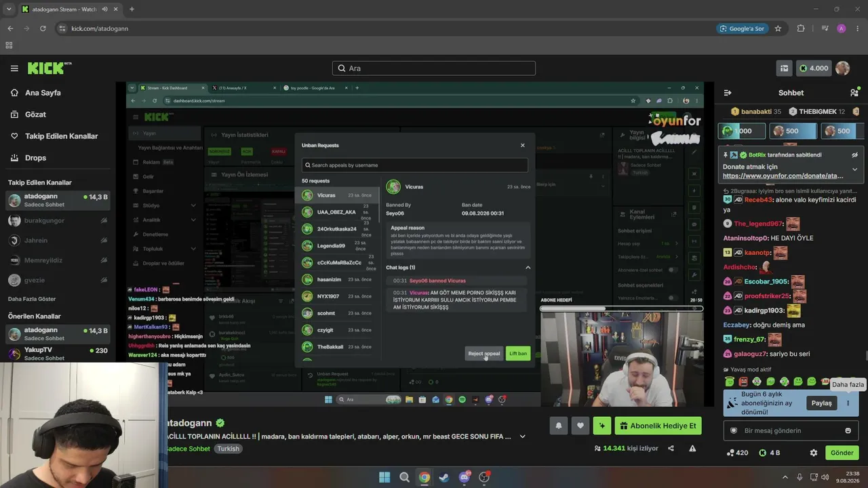
Task: Collapse the Sohbet chat panel
Action: [728, 93]
